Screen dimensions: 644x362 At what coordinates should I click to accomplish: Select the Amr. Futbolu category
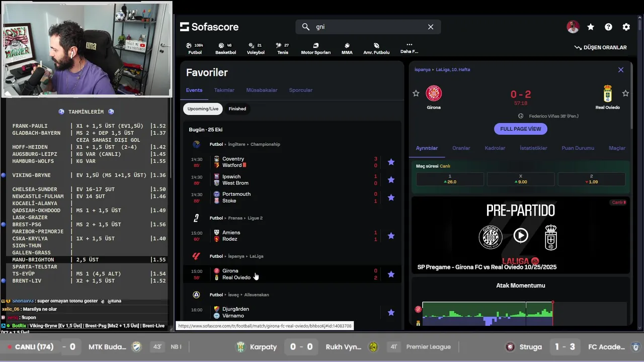(x=376, y=49)
